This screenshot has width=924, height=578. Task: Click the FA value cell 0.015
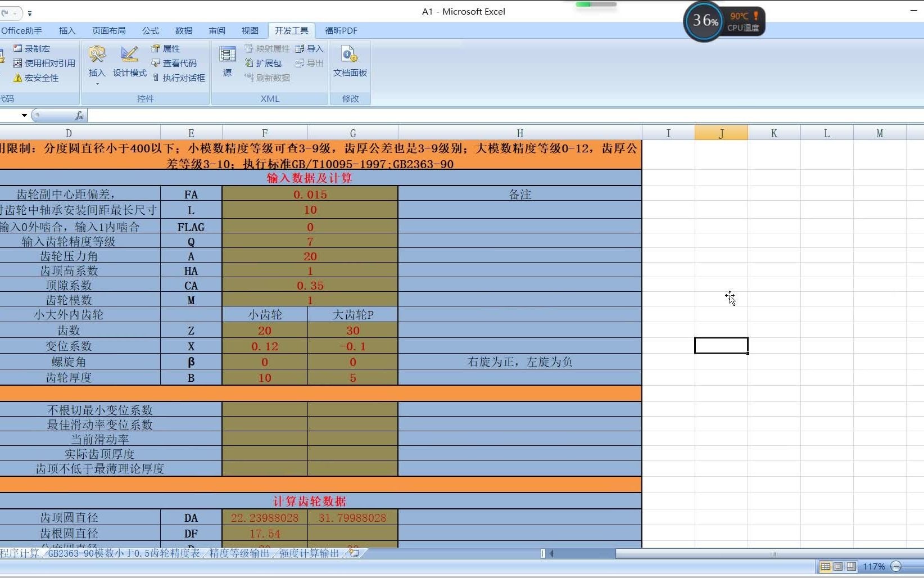310,195
